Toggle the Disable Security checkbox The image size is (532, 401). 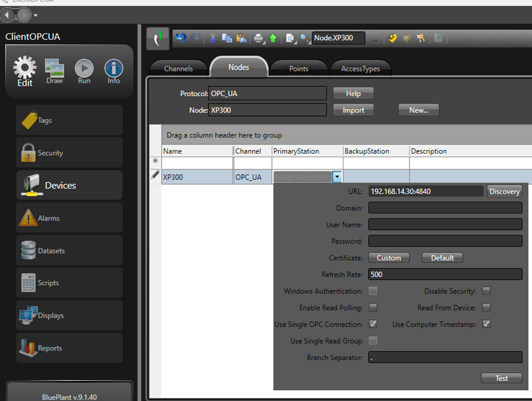pyautogui.click(x=486, y=291)
